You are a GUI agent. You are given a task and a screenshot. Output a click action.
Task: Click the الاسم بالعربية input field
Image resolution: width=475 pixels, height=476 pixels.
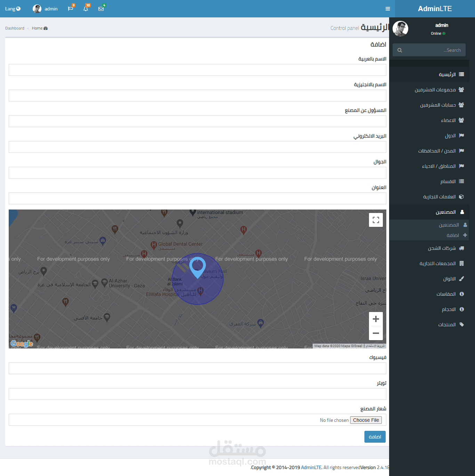click(197, 70)
